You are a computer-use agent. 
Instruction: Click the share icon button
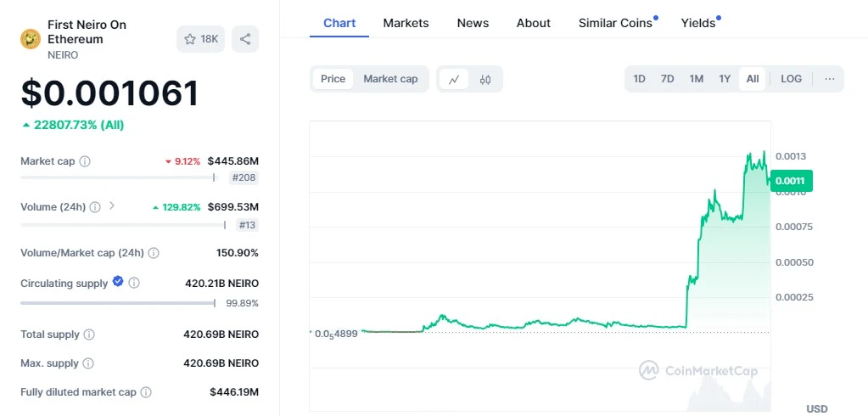pos(245,39)
